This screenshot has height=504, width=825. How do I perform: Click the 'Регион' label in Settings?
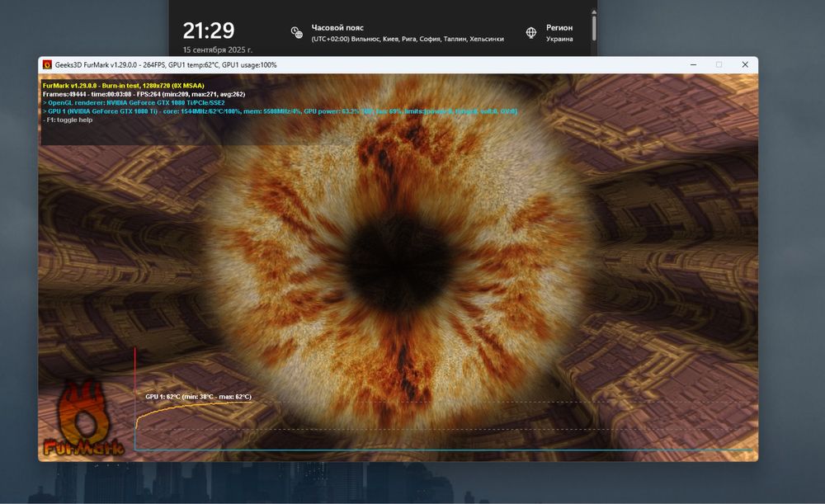(559, 28)
